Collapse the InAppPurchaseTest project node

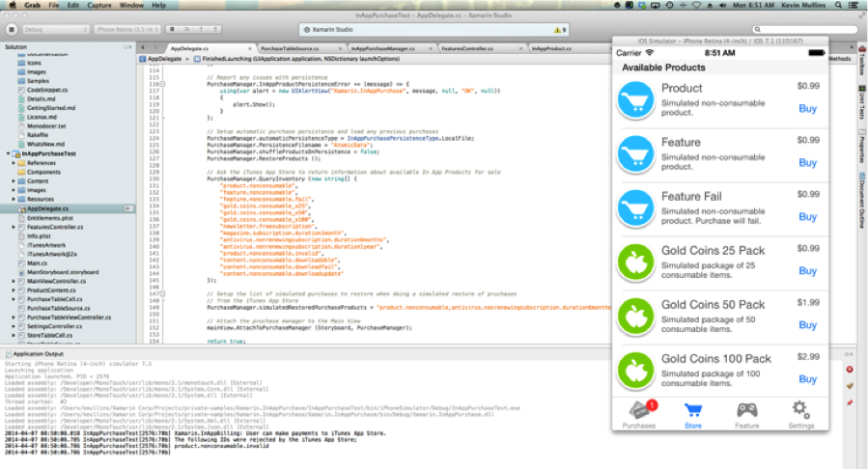tap(8, 153)
